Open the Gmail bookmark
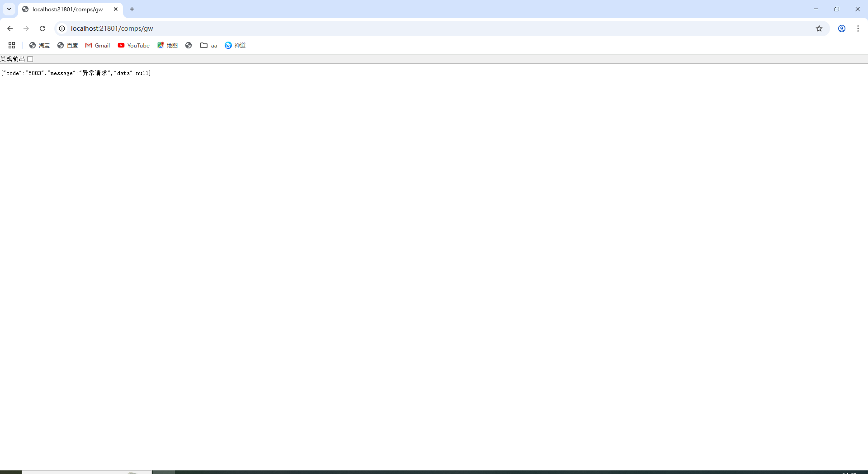The image size is (868, 474). [98, 45]
